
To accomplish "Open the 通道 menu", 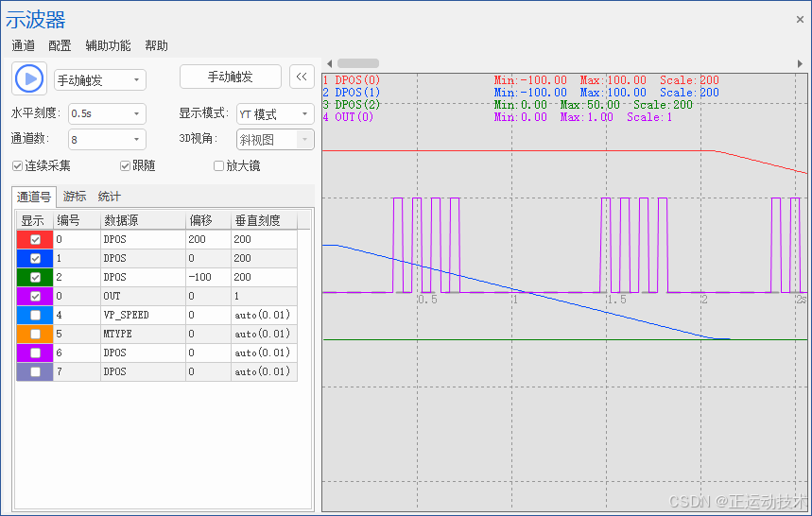I will 24,45.
